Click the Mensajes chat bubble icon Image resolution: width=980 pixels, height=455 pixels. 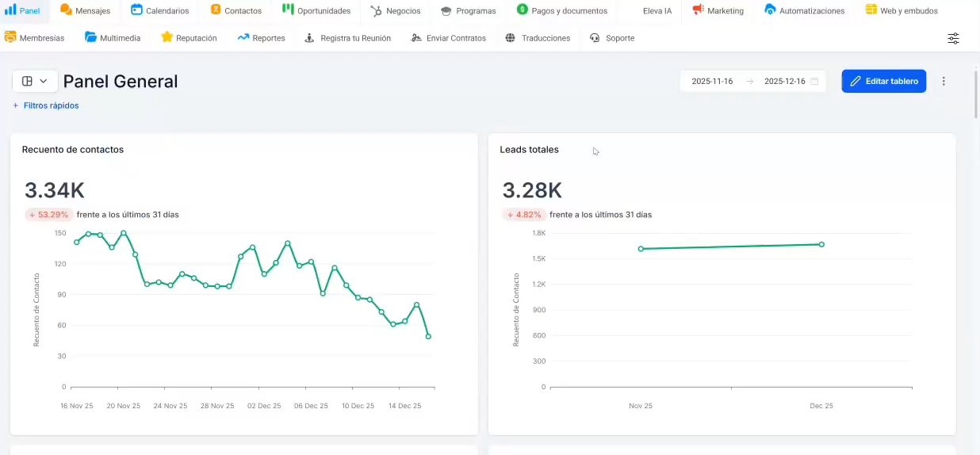(66, 10)
